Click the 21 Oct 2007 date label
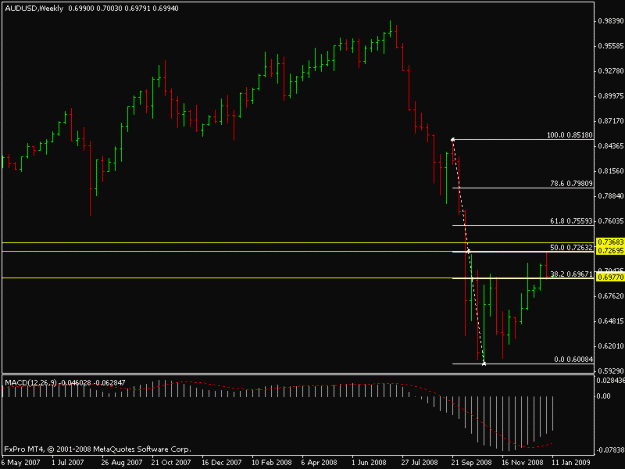Viewport: 625px width, 469px height. point(171,462)
